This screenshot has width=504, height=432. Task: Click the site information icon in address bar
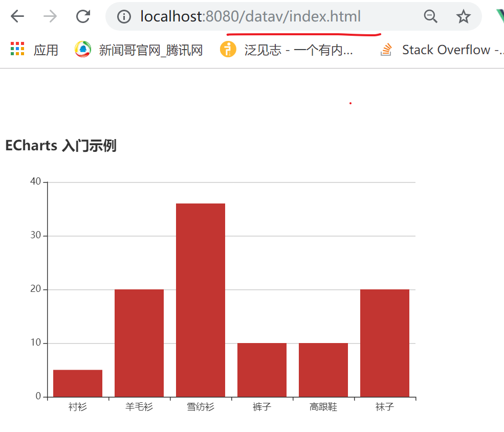(x=123, y=16)
